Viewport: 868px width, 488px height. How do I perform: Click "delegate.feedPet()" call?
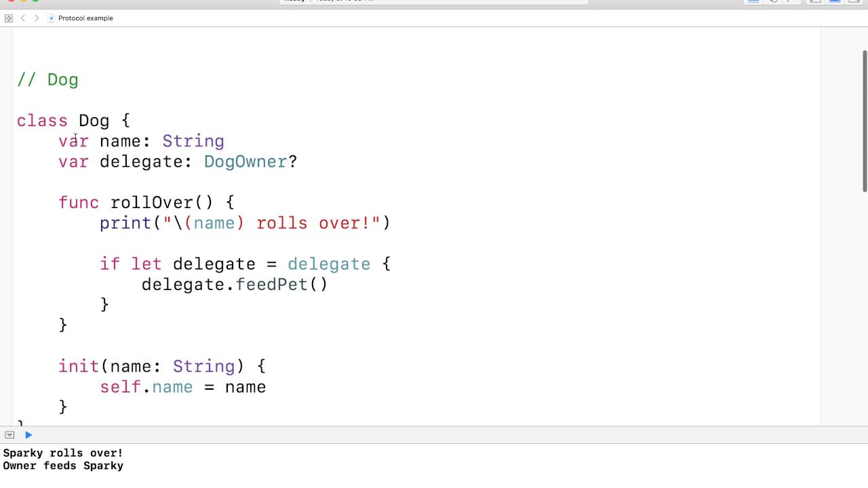coord(235,284)
